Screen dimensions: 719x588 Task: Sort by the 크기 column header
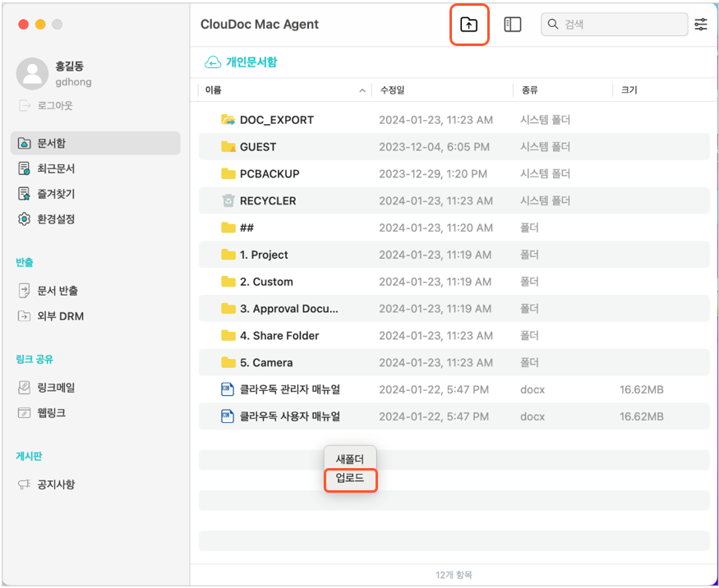(x=629, y=90)
